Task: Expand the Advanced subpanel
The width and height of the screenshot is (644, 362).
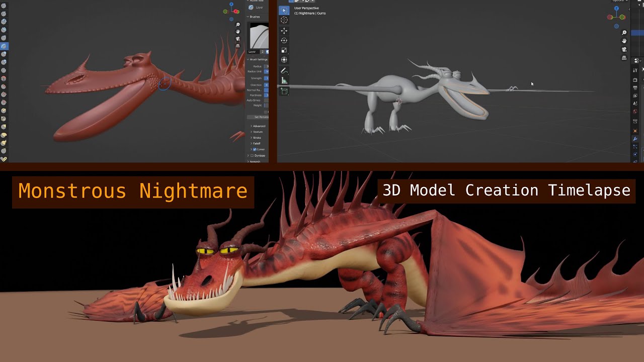Action: [251, 126]
